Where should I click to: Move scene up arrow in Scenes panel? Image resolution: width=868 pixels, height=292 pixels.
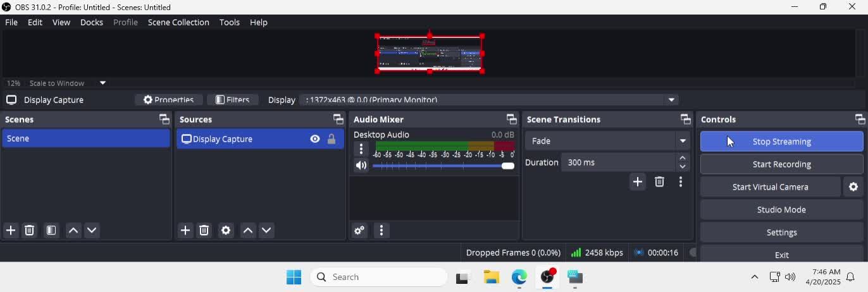[x=73, y=230]
